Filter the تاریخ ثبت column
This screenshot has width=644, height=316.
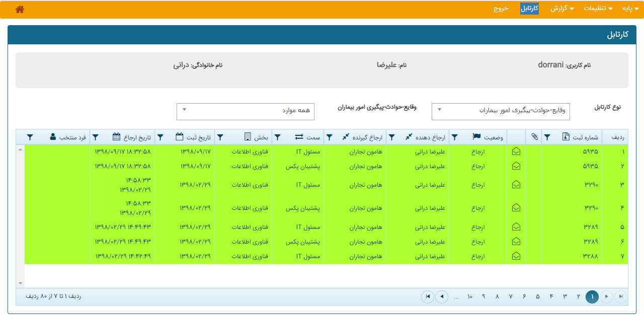[x=160, y=137]
